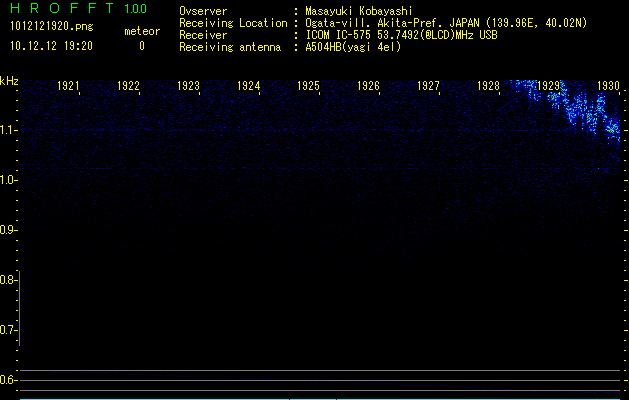Screen dimensions: 629x400
Task: Click the 1925 time marker
Action: coord(308,85)
